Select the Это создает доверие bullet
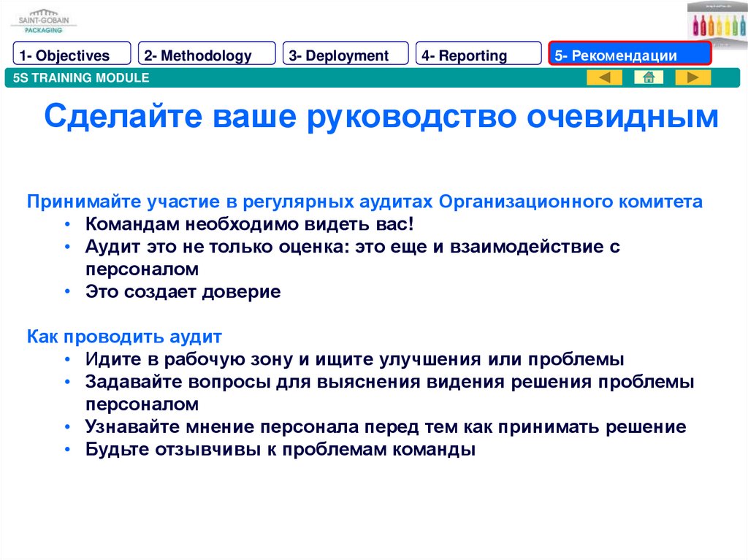The width and height of the screenshot is (748, 560). [183, 292]
